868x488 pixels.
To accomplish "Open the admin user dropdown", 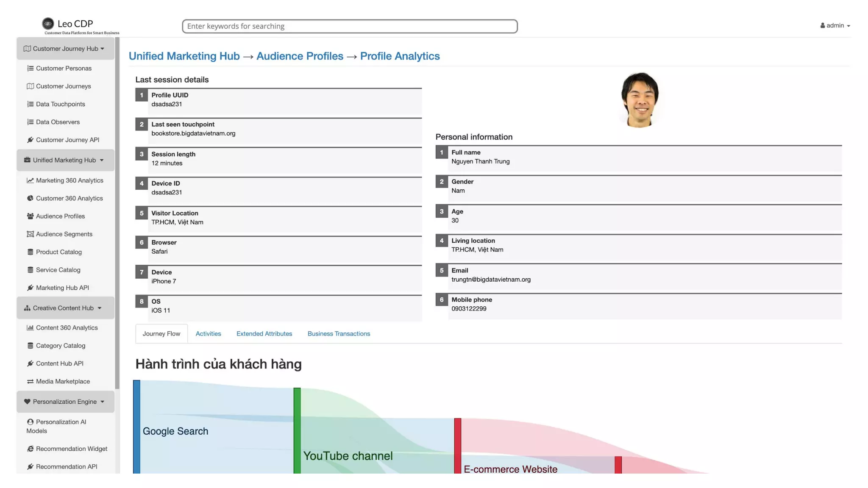I will click(835, 25).
